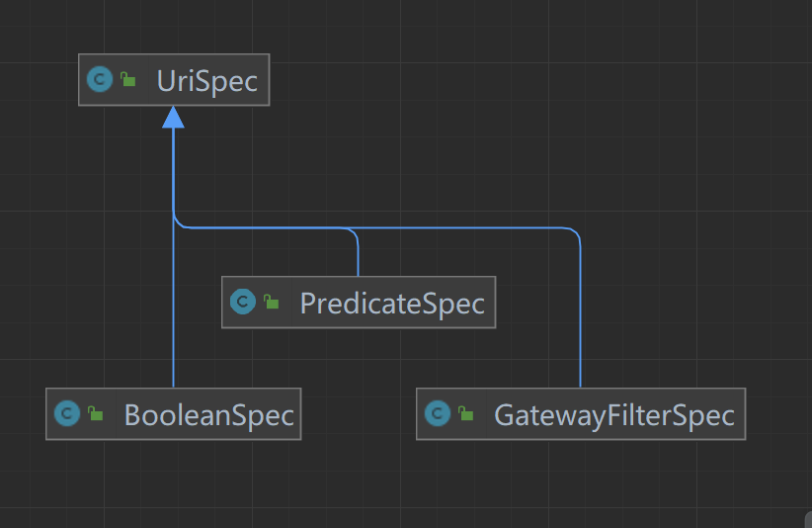The width and height of the screenshot is (812, 528).
Task: Select the GatewayFilterSpec class name label
Action: [x=614, y=415]
